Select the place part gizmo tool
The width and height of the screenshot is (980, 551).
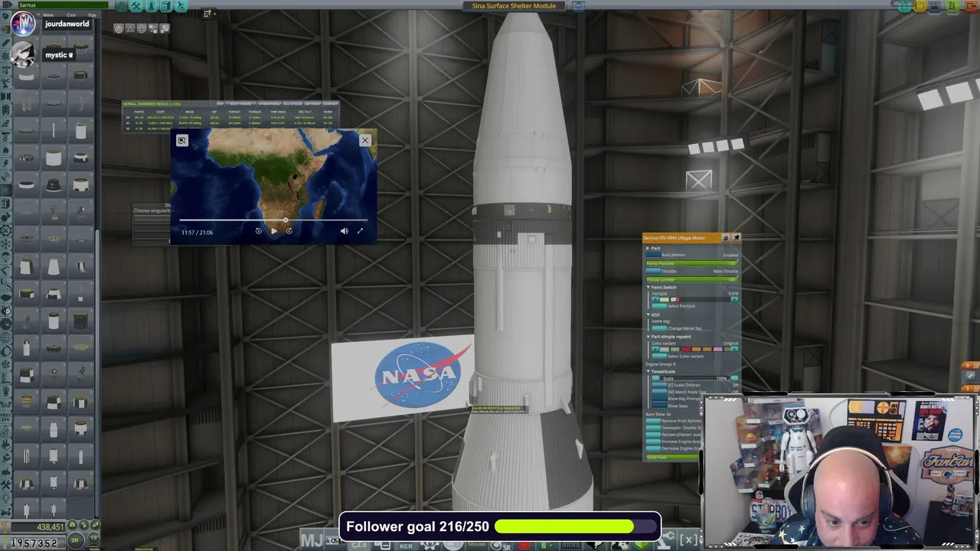click(119, 28)
